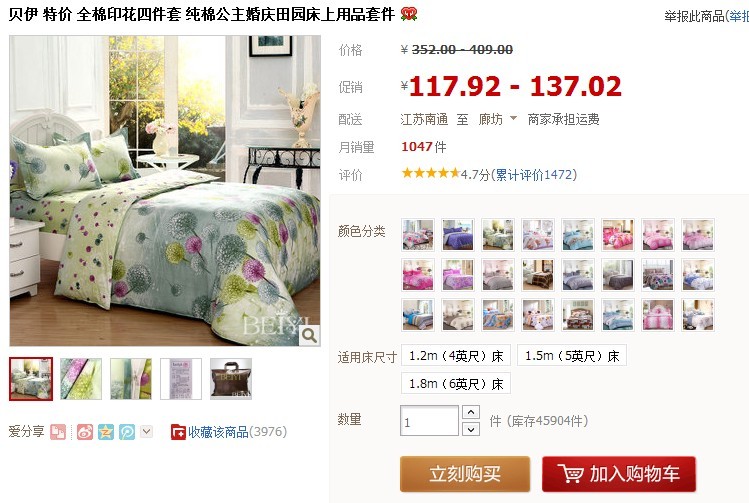Image resolution: width=749 pixels, height=503 pixels.
Task: Select the 1.5m（5英尺）床 size option
Action: (572, 355)
